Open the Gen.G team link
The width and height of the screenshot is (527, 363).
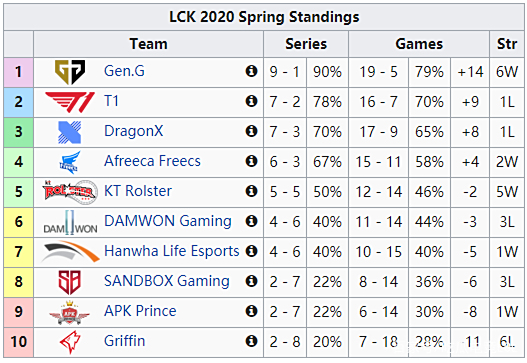point(124,71)
